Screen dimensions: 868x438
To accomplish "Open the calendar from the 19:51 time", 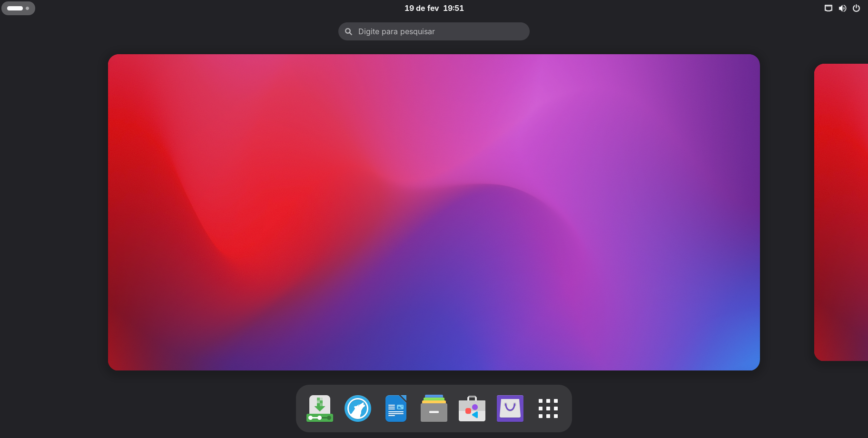I will [454, 8].
